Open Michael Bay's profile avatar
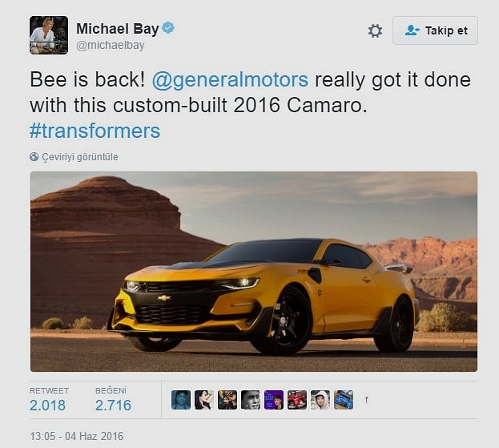 pyautogui.click(x=49, y=35)
